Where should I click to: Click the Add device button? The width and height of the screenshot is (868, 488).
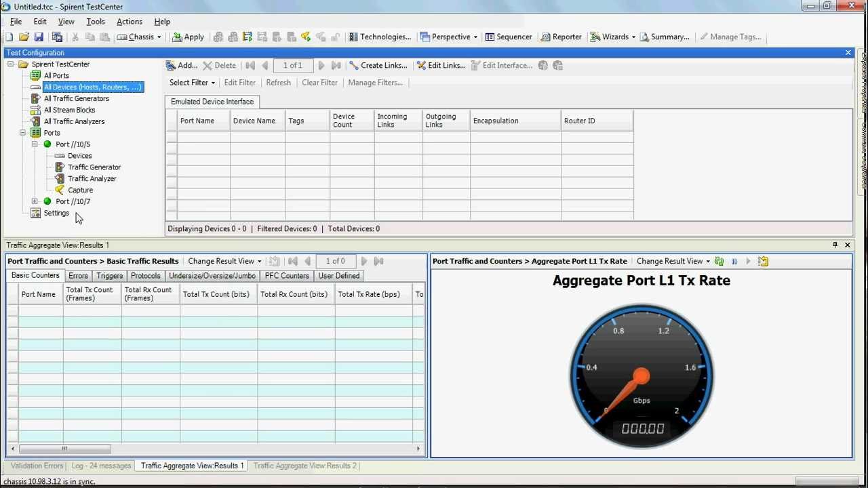[x=182, y=65]
